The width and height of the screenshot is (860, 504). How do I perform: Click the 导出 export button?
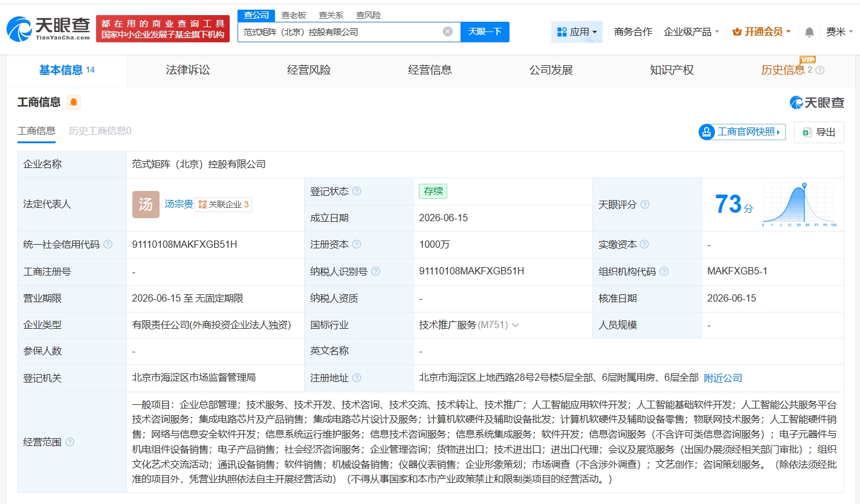[x=819, y=132]
